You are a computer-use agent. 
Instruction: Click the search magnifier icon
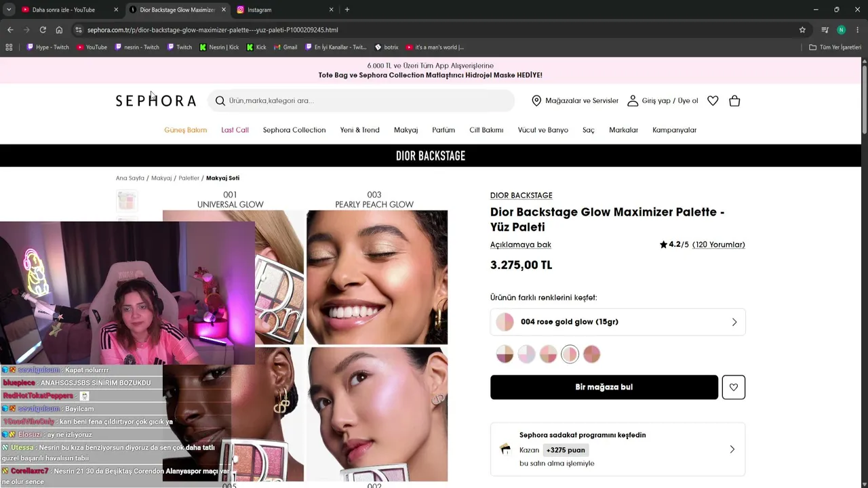(x=220, y=101)
